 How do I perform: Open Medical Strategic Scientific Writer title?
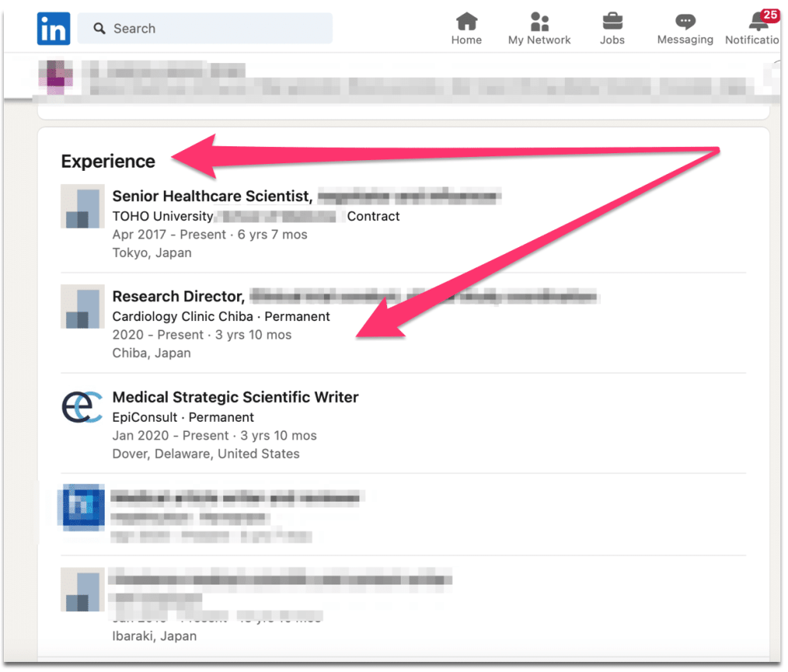(235, 397)
